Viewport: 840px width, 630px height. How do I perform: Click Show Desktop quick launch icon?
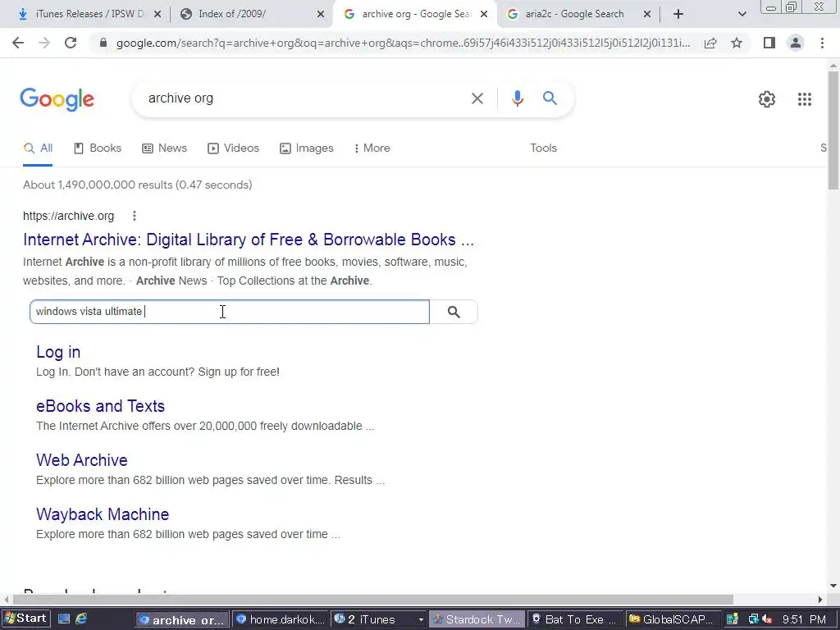point(64,619)
